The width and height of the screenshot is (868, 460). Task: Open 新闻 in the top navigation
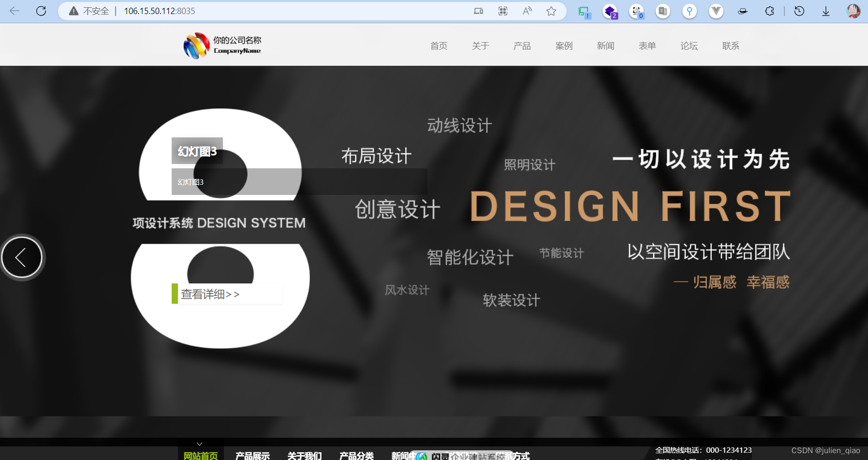pyautogui.click(x=605, y=45)
